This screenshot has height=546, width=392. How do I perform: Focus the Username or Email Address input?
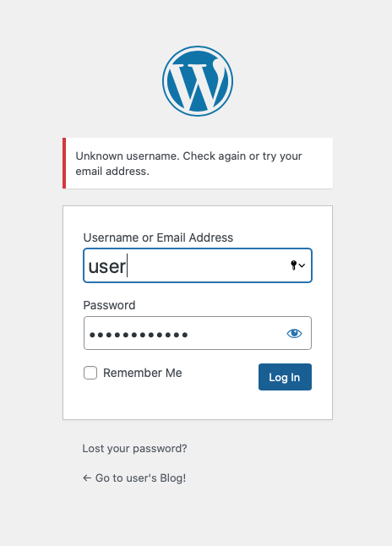pos(198,265)
